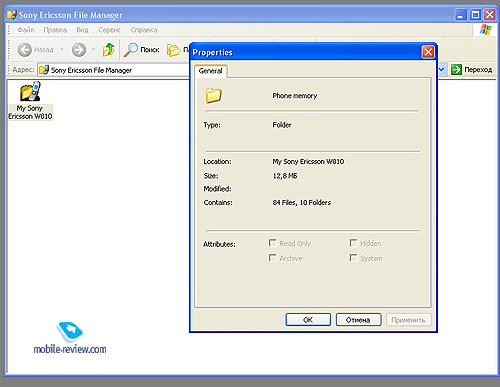Click the Folders toolbar icon
The height and width of the screenshot is (387, 500).
tap(174, 50)
